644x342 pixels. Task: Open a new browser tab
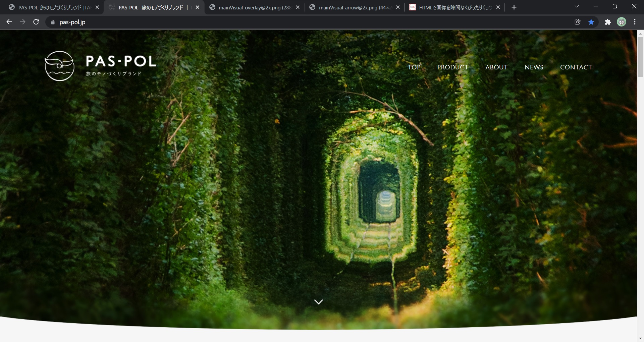(x=514, y=7)
